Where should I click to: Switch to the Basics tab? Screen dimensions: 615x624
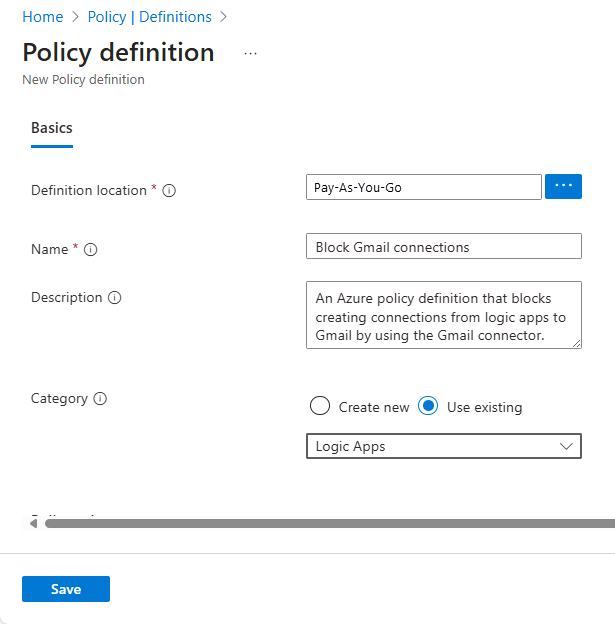coord(52,128)
